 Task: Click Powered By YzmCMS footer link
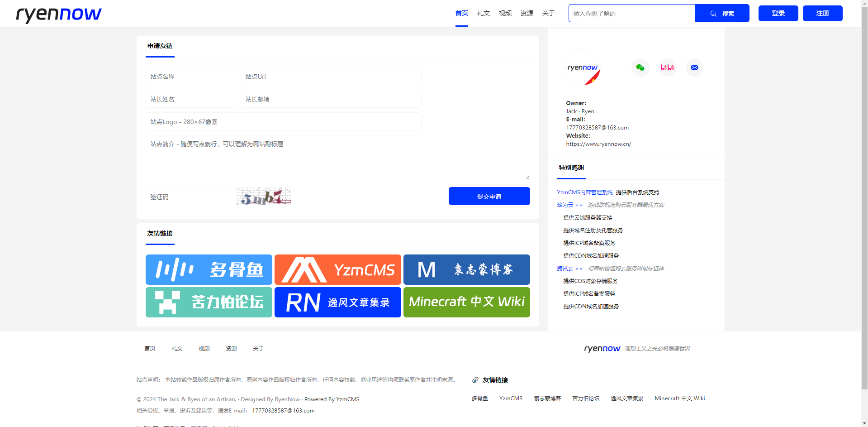(332, 399)
